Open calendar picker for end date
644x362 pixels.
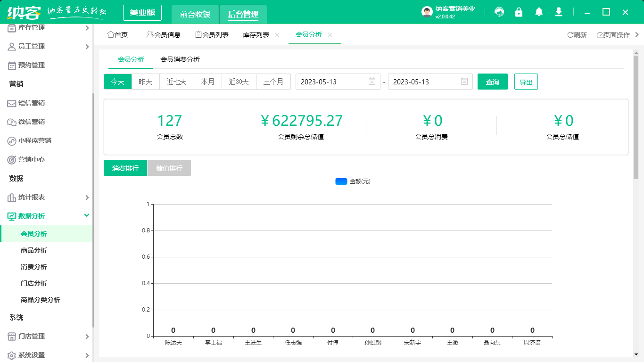(464, 82)
